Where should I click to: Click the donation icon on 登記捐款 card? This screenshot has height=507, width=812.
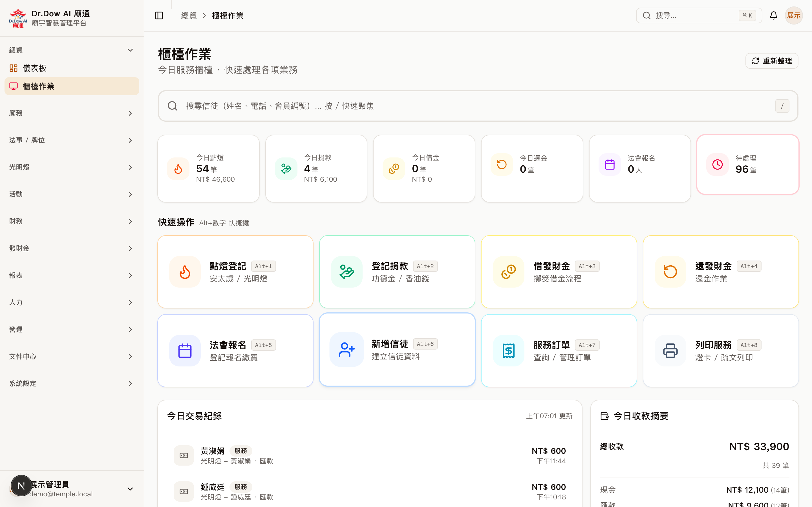point(346,272)
